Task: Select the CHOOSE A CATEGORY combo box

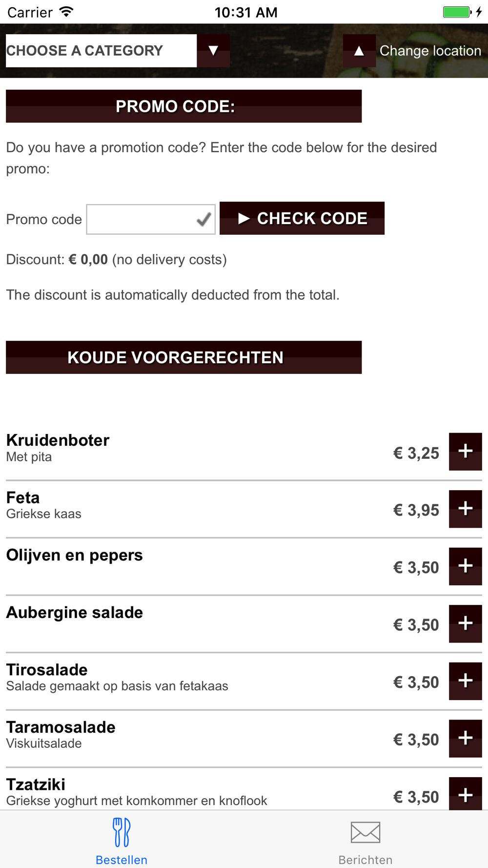Action: pyautogui.click(x=102, y=51)
